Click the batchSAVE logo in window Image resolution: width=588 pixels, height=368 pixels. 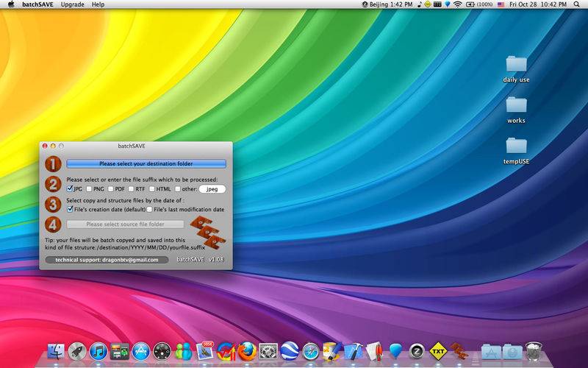[x=208, y=233]
